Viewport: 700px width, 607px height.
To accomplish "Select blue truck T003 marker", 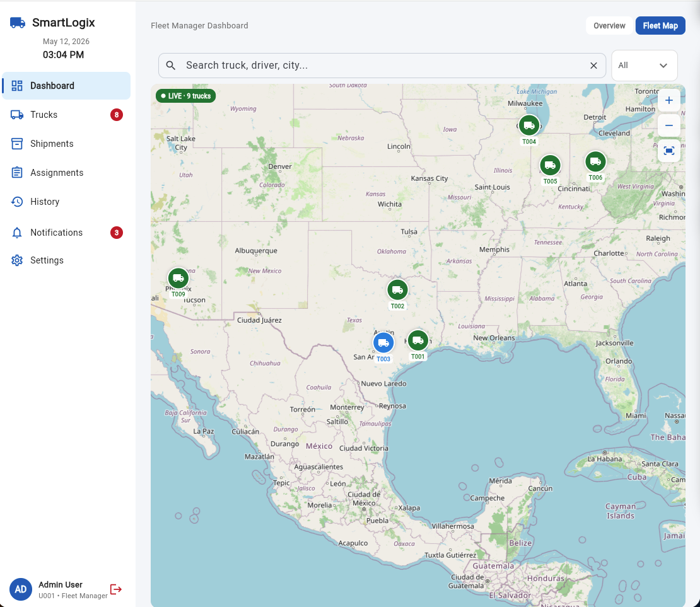I will click(383, 343).
